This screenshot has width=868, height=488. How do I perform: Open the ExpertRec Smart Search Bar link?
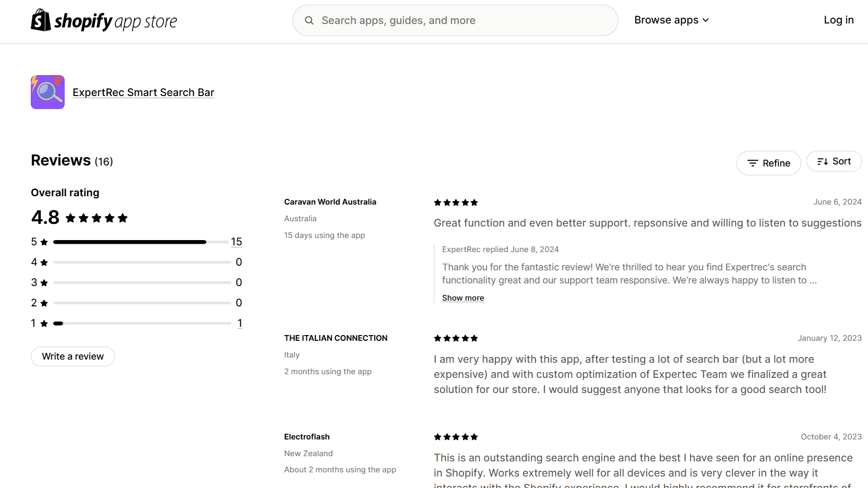[x=144, y=92]
